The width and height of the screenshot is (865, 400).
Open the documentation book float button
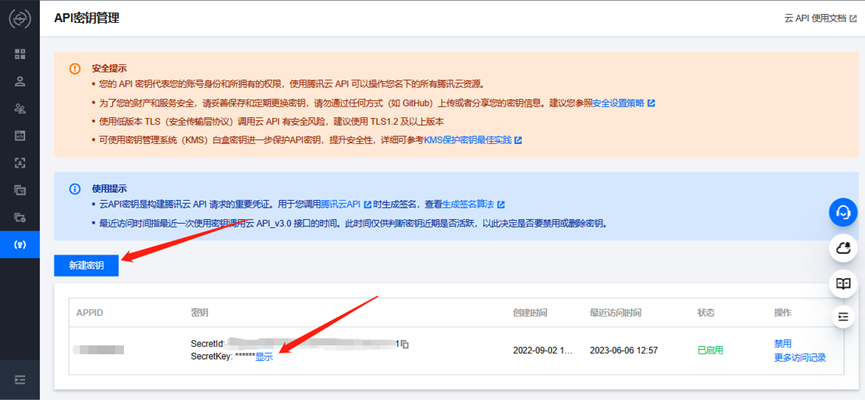843,284
